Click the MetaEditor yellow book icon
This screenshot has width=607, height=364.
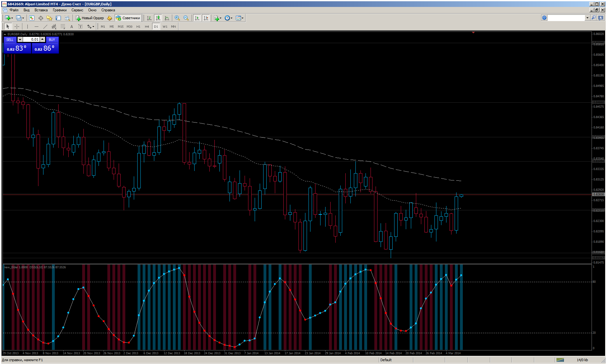click(110, 18)
